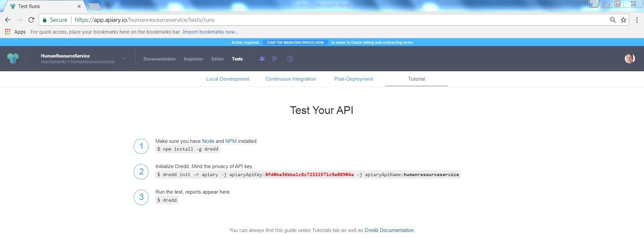Expand the HumanResourceService API dropdown

coord(123,58)
